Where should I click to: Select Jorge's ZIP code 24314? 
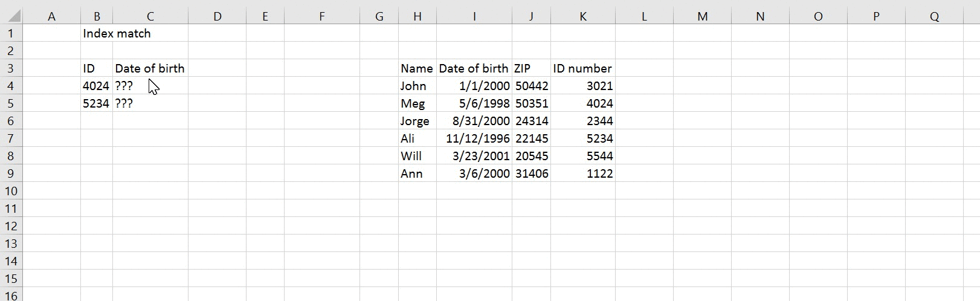531,121
